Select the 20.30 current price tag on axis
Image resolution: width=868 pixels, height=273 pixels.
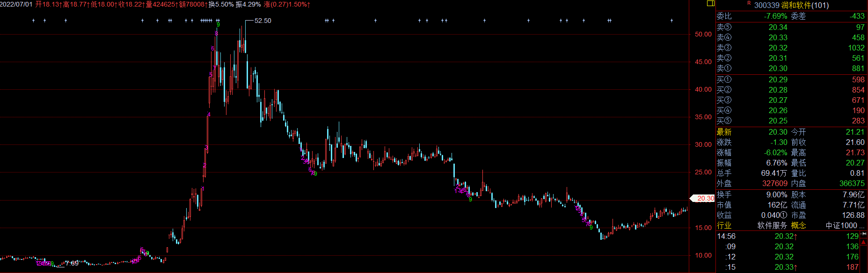[x=704, y=198]
